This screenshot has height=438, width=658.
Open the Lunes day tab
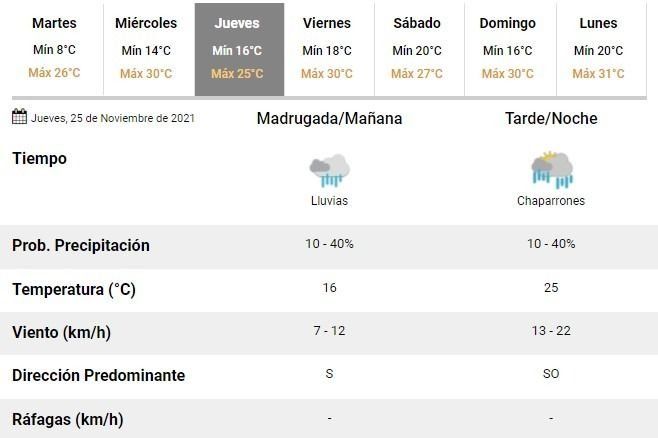tap(598, 48)
